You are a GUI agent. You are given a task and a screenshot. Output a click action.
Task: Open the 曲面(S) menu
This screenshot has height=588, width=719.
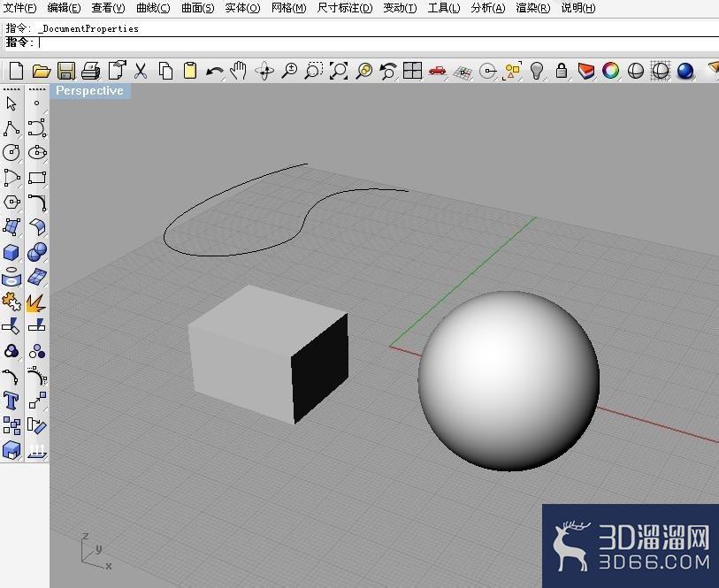point(197,8)
